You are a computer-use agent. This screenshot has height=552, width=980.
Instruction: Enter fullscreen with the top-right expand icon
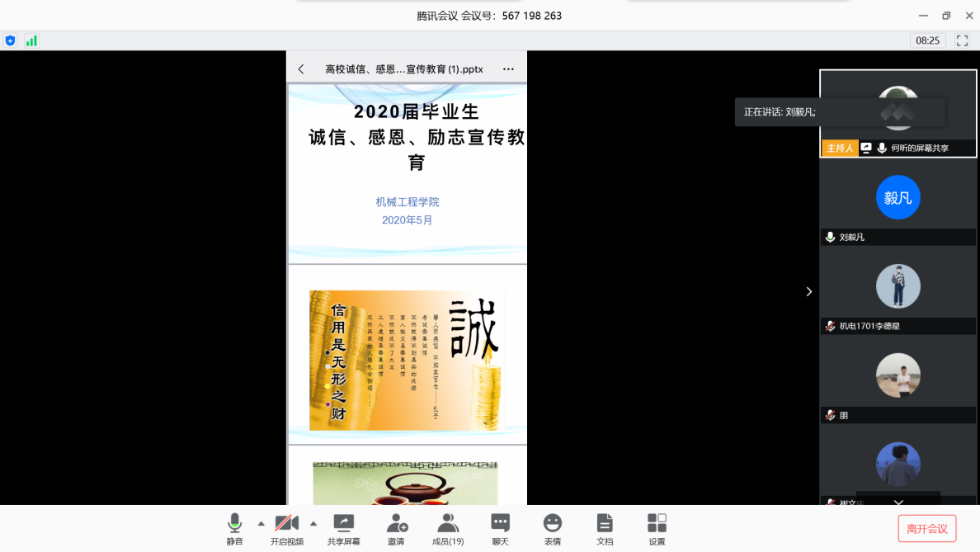tap(962, 40)
